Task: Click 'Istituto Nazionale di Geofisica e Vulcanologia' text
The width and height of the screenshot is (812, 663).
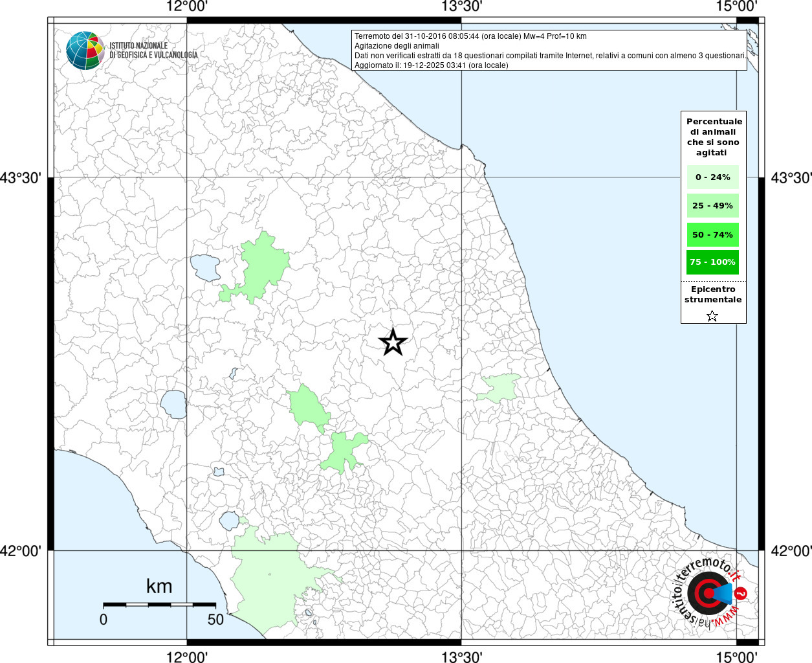Action: [153, 51]
